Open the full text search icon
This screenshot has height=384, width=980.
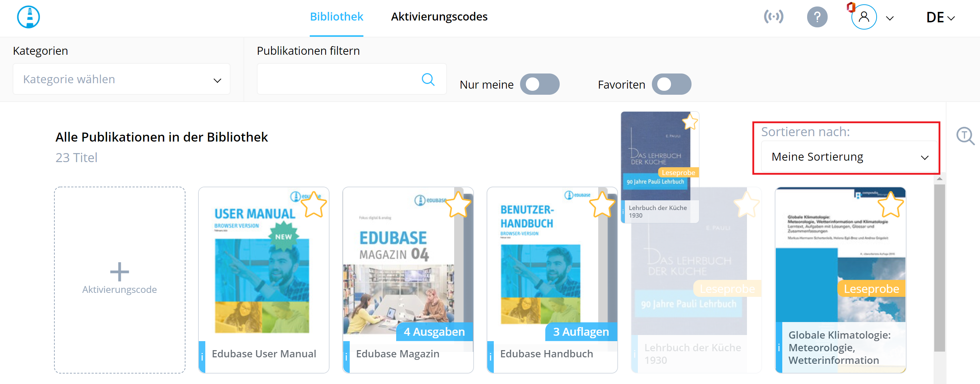[965, 136]
